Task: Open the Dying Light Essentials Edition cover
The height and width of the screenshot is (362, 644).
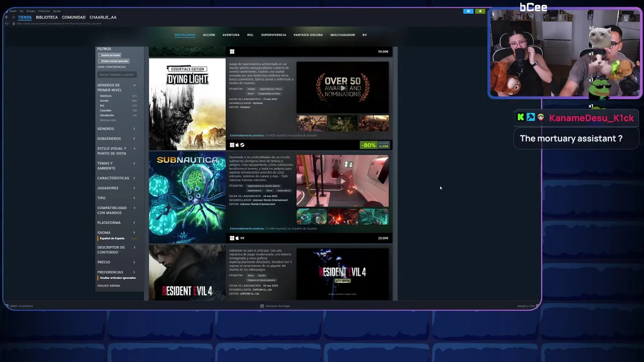Action: click(187, 104)
